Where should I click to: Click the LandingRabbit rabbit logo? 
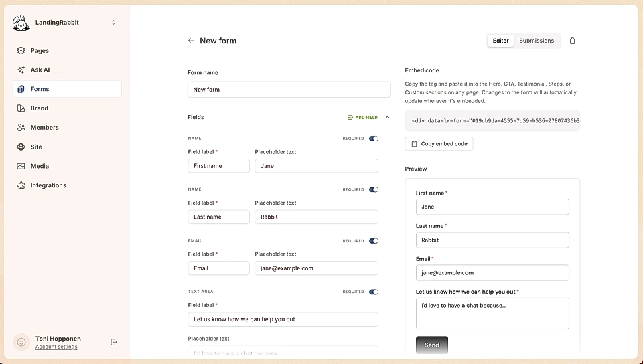(21, 23)
